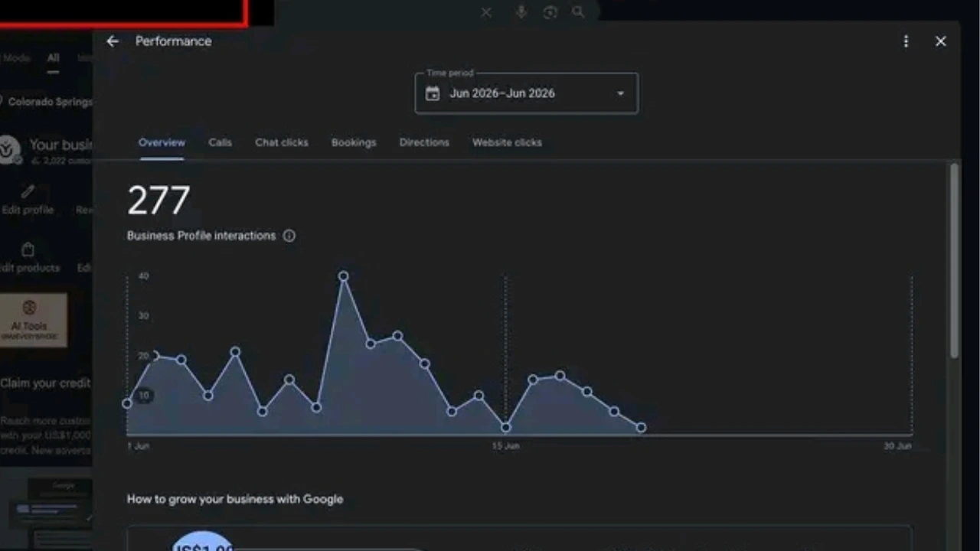The height and width of the screenshot is (551, 980).
Task: Close the Performance panel
Action: (941, 41)
